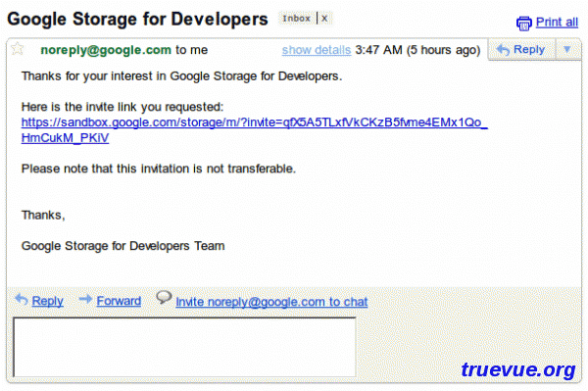
Task: Click inside the quick reply text box
Action: [184, 347]
